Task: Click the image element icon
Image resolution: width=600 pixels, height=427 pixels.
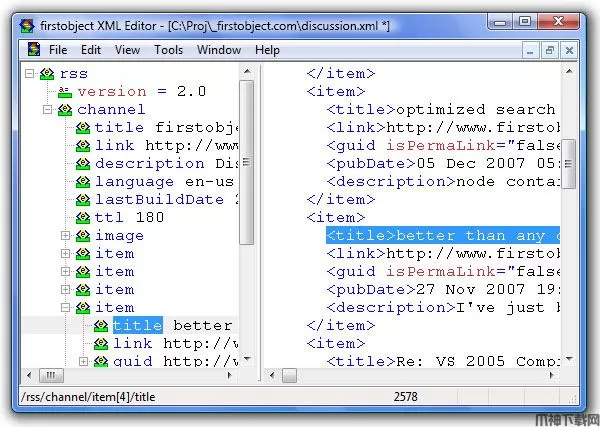Action: pyautogui.click(x=83, y=236)
